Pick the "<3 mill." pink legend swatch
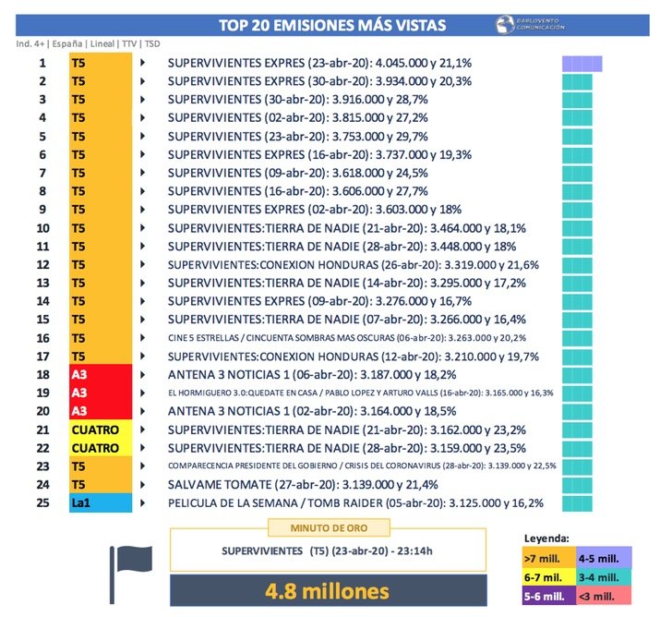The image size is (672, 617). pyautogui.click(x=603, y=597)
